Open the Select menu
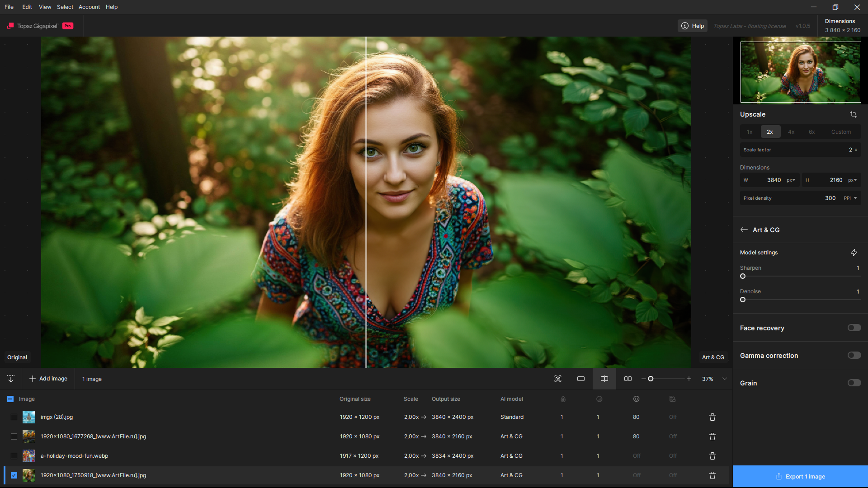Screen dimensions: 868x488 click(x=65, y=7)
